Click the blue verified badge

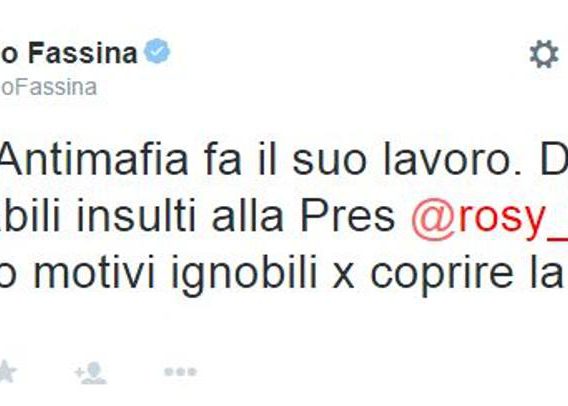[157, 51]
